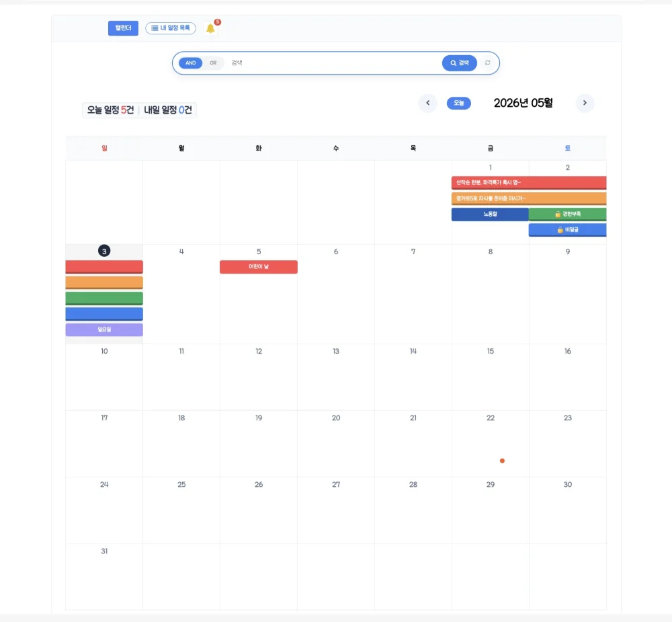
Task: Open the locked 비밀글 event
Action: (x=567, y=230)
